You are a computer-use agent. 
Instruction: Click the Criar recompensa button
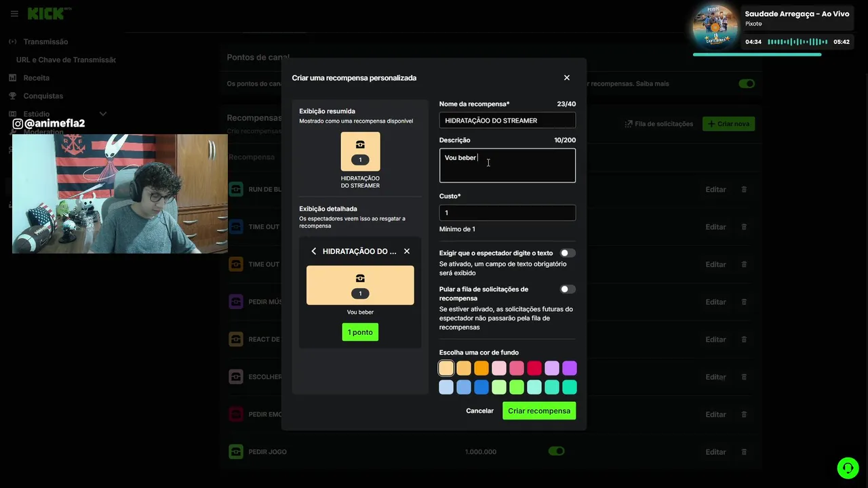[x=539, y=411]
